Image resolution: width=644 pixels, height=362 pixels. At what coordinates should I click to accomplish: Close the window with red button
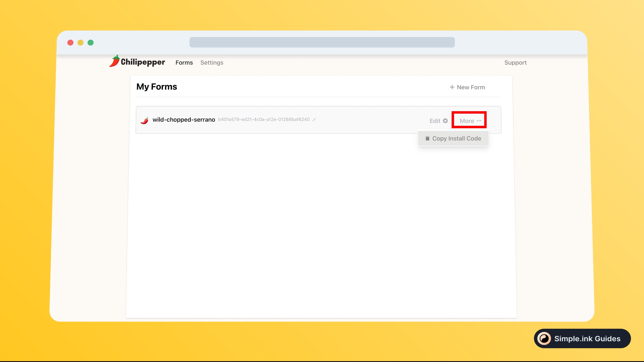(70, 43)
